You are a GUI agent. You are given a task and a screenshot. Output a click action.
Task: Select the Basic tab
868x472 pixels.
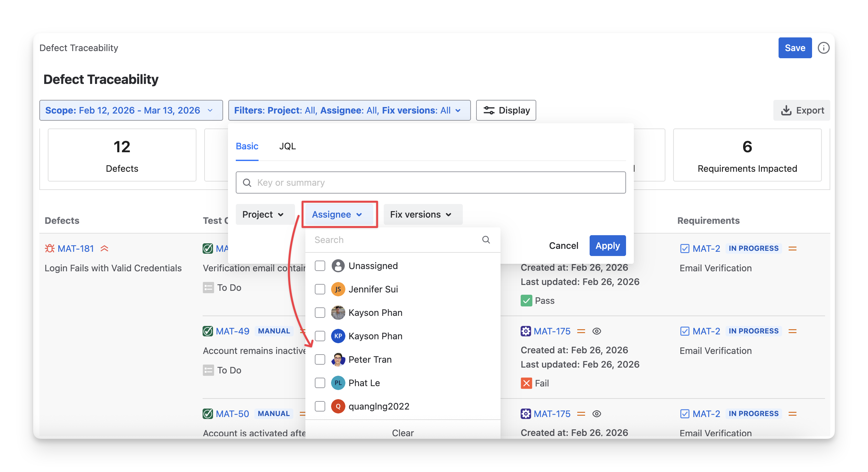247,146
